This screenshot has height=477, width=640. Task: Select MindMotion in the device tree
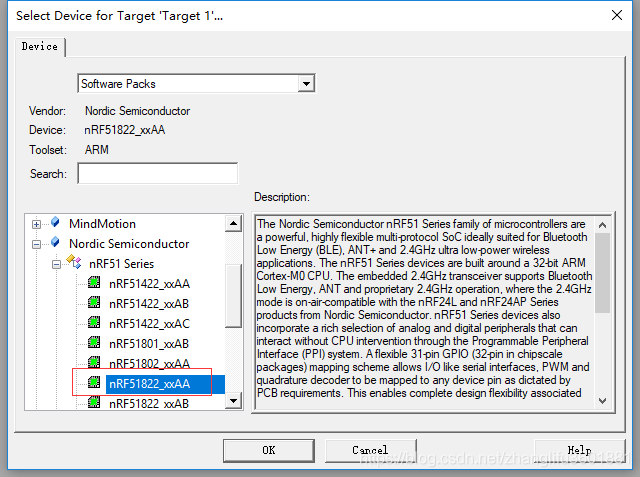pyautogui.click(x=102, y=224)
